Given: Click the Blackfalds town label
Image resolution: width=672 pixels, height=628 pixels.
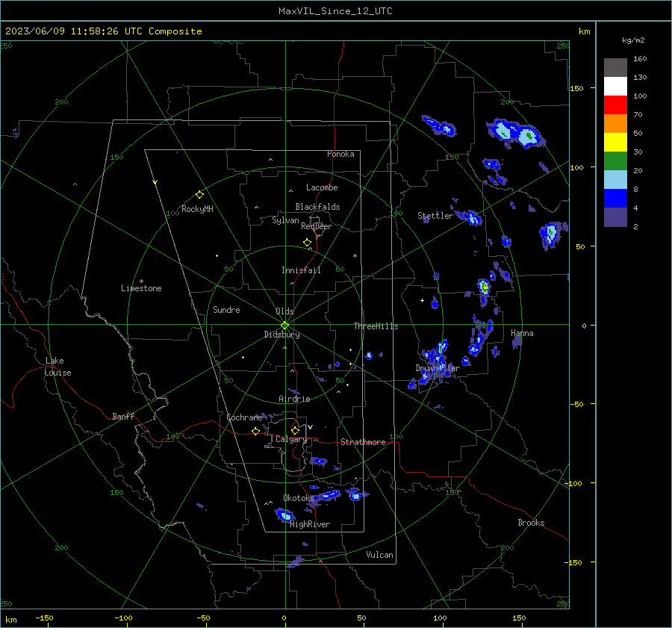Looking at the screenshot, I should [x=317, y=207].
